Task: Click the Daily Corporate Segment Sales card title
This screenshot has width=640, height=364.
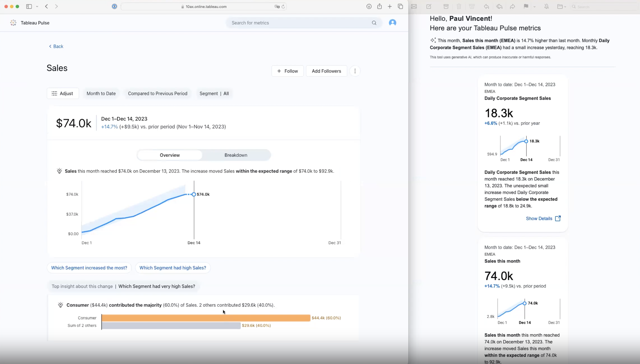Action: pyautogui.click(x=518, y=98)
